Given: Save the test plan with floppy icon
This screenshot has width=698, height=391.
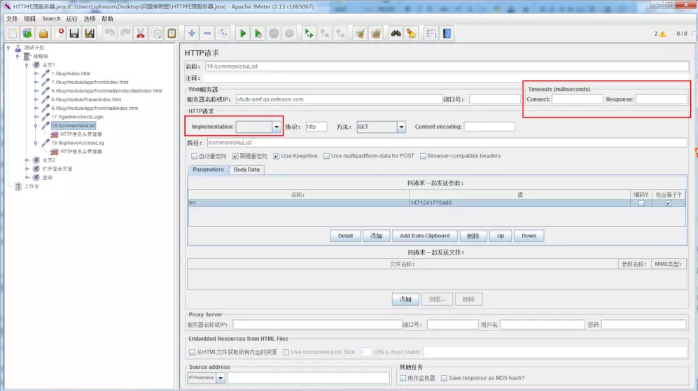Looking at the screenshot, I should coord(74,33).
